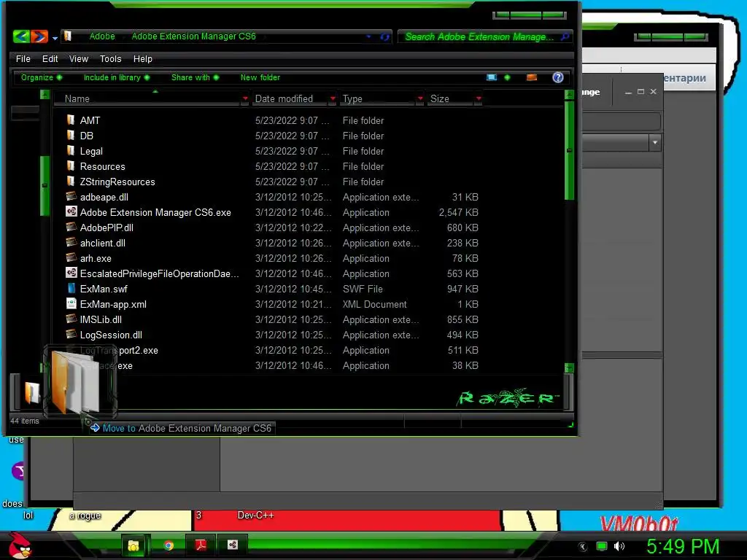The width and height of the screenshot is (747, 560).
Task: Go forward with the orange forward arrow
Action: [39, 36]
